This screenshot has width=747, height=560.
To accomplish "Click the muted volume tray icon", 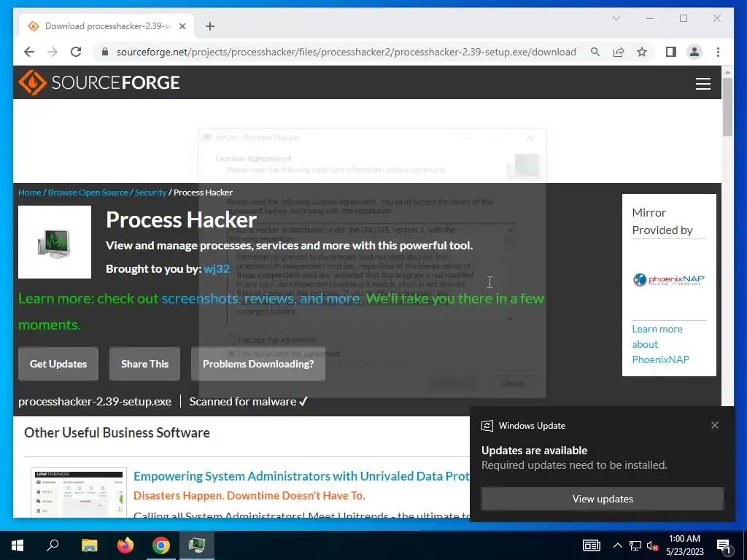I will click(653, 545).
